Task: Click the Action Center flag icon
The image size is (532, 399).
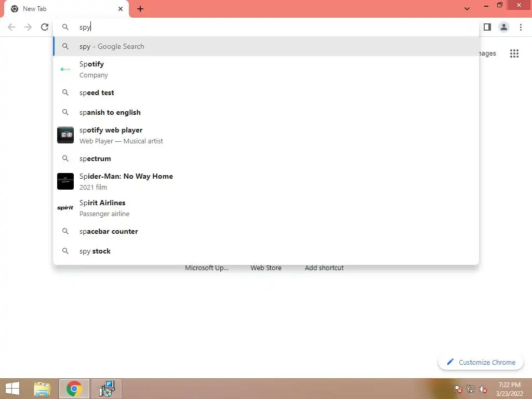Action: point(458,389)
